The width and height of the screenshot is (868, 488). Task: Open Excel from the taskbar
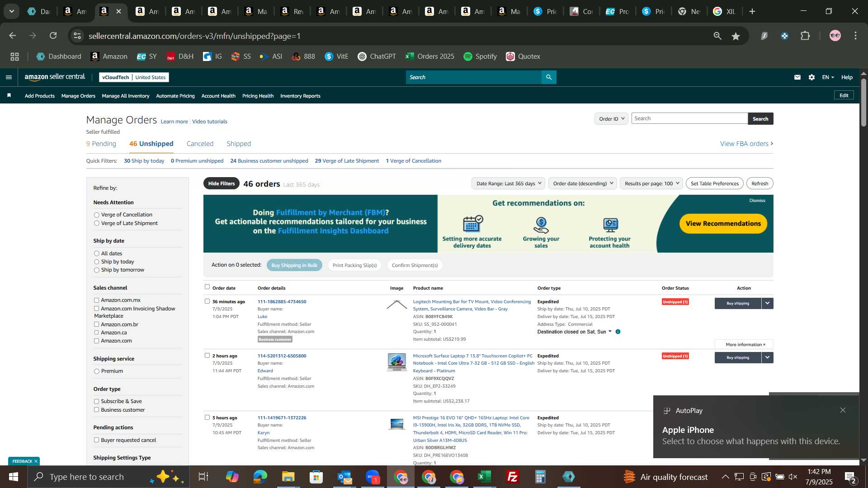[485, 477]
